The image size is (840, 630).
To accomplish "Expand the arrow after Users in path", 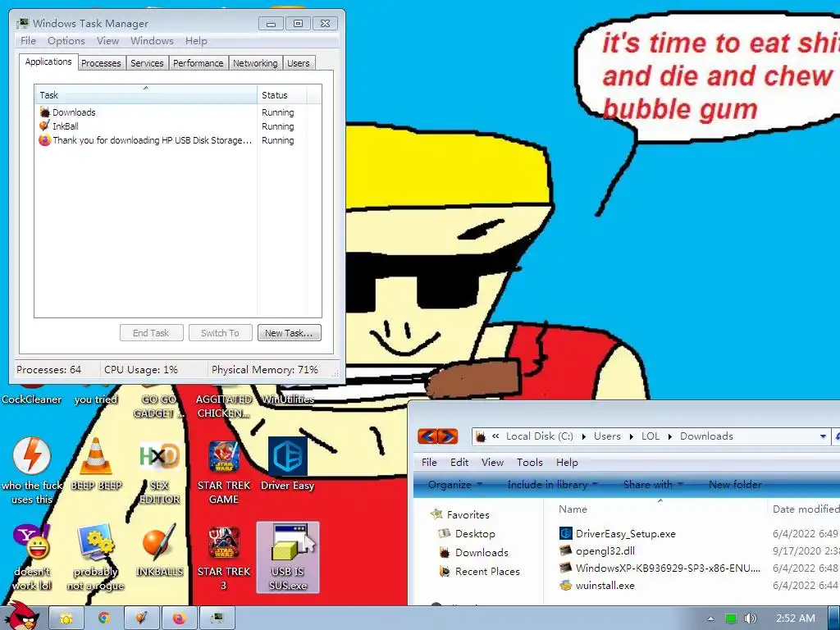I will point(631,436).
